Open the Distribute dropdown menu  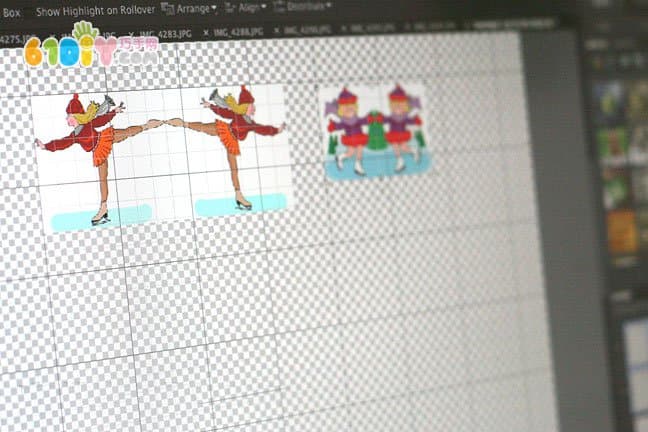pos(303,6)
